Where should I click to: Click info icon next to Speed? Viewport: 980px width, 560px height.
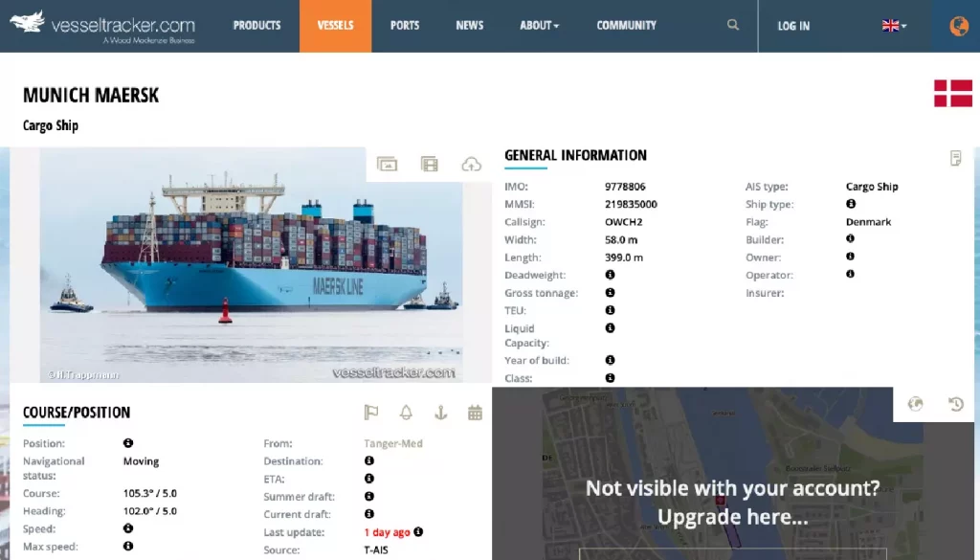click(128, 528)
